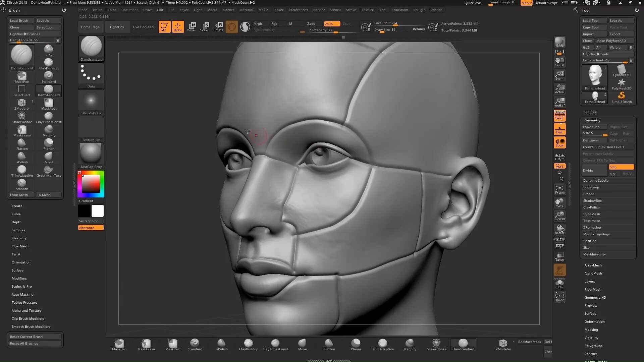Open the Stroke menu
Screen dimensions: 644x362
(x=351, y=10)
